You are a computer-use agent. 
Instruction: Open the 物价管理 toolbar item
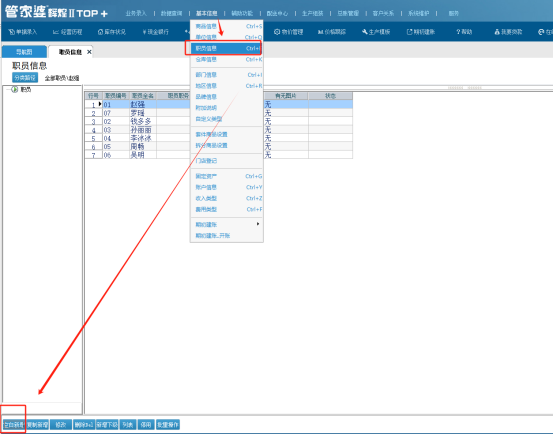288,32
